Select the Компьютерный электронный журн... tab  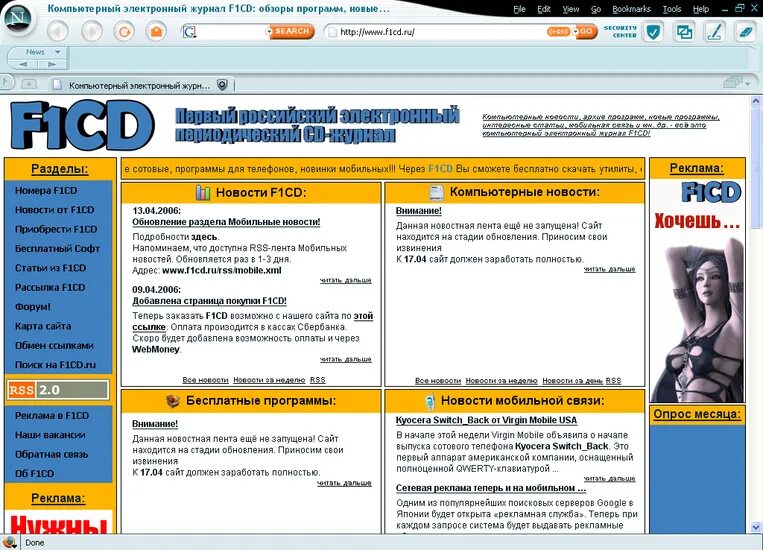pos(139,86)
